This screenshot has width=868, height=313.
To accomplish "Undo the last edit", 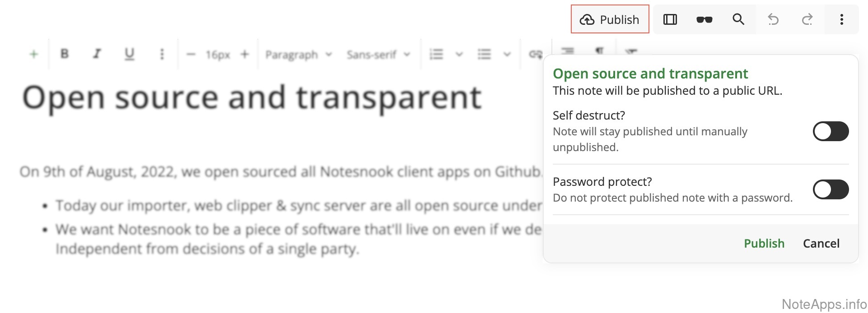I will [773, 19].
